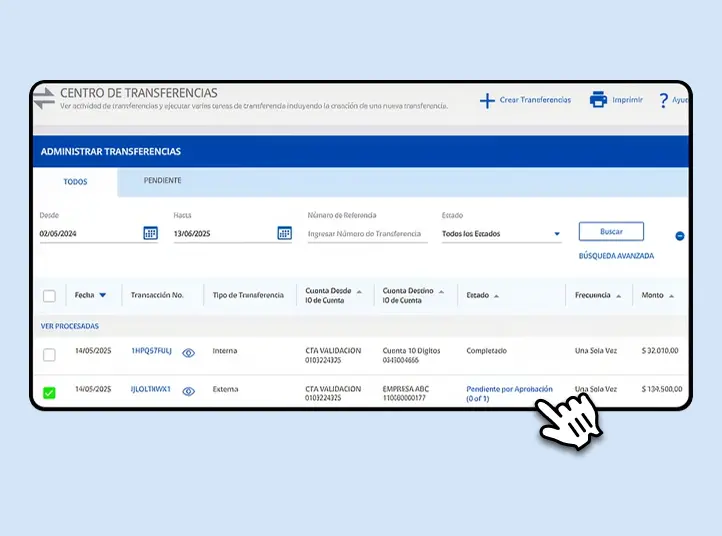Click the blue minus collapse icon

click(680, 236)
